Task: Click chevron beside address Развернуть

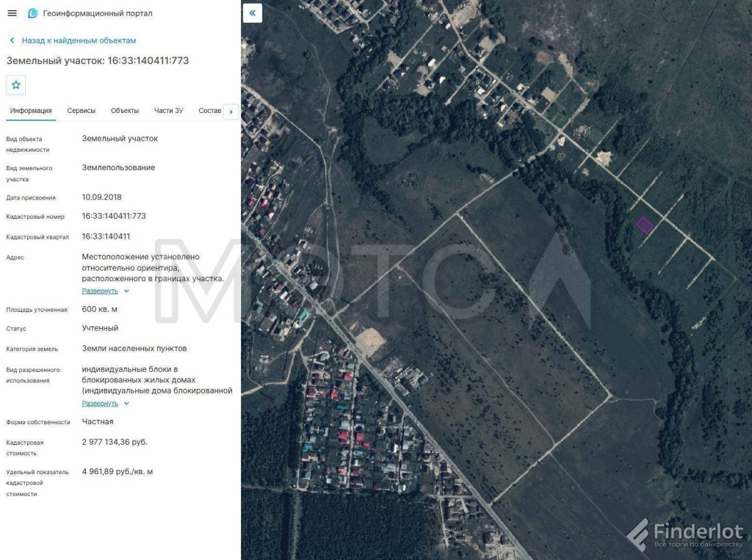Action: (126, 291)
